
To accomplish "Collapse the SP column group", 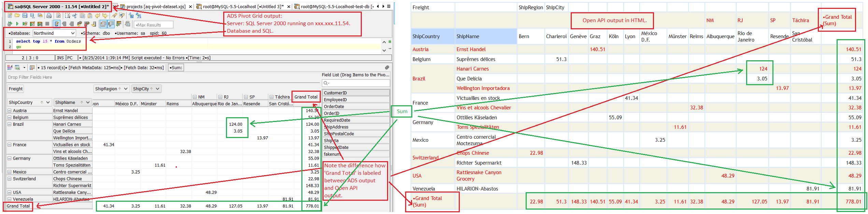I will pyautogui.click(x=245, y=97).
